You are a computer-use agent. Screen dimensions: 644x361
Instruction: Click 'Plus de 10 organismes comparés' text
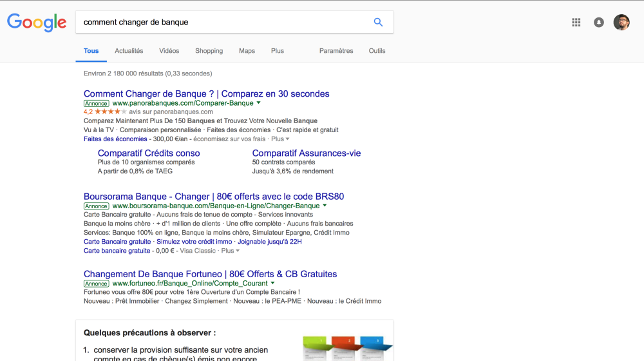coord(146,162)
